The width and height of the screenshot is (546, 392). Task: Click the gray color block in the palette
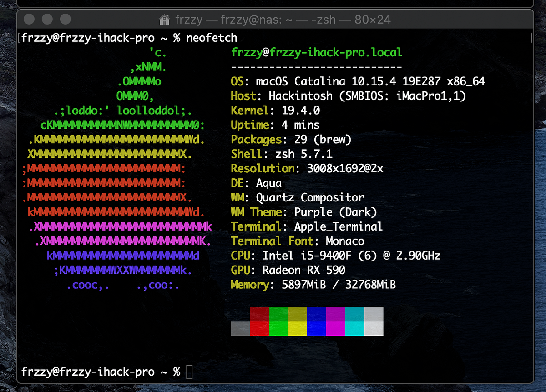pos(240,328)
